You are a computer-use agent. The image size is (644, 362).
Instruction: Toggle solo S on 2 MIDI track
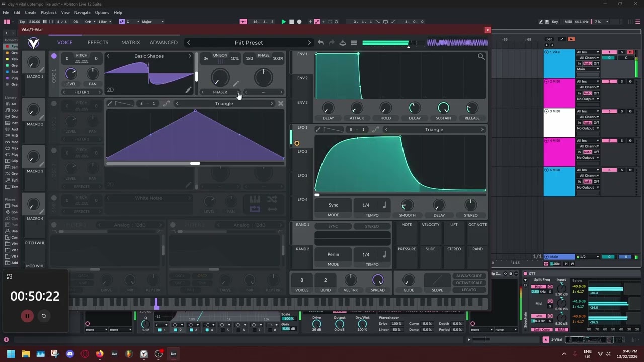621,82
